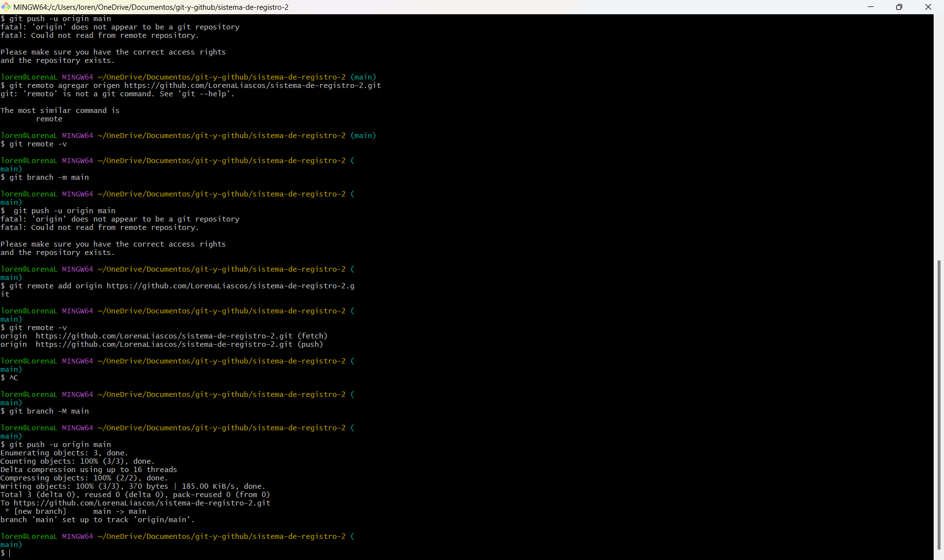Viewport: 944px width, 560px height.
Task: Click the 'Compressing objects: 100% (2/2)' line
Action: [x=84, y=478]
